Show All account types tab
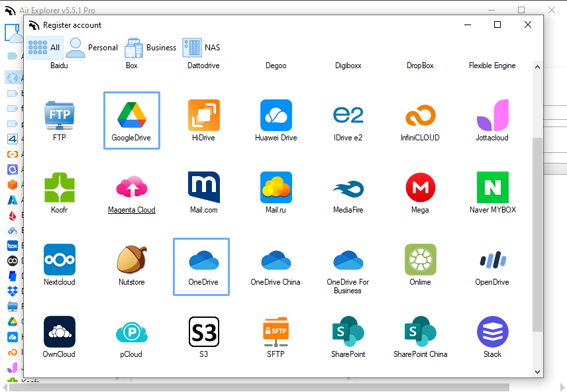This screenshot has height=392, width=567. pos(44,48)
